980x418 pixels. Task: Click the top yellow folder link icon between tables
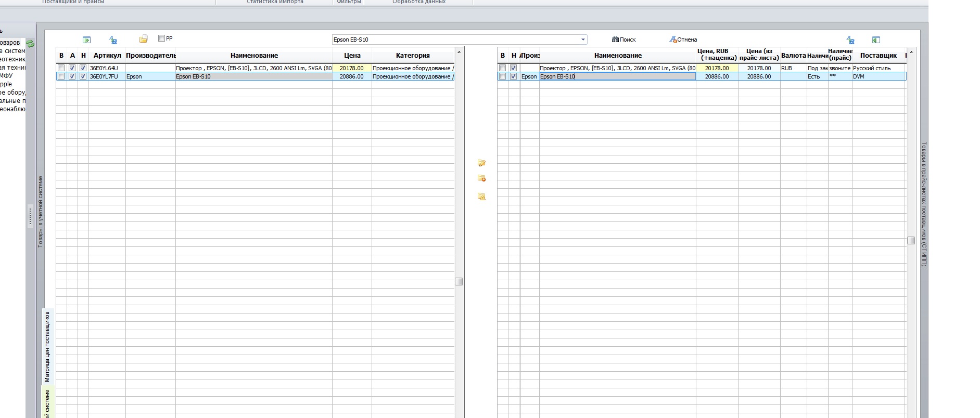pos(481,163)
